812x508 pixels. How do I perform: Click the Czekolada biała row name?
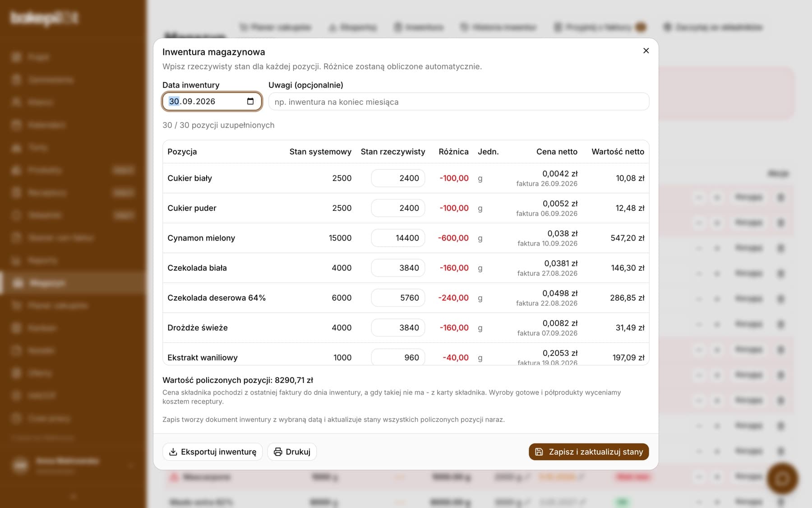point(197,268)
